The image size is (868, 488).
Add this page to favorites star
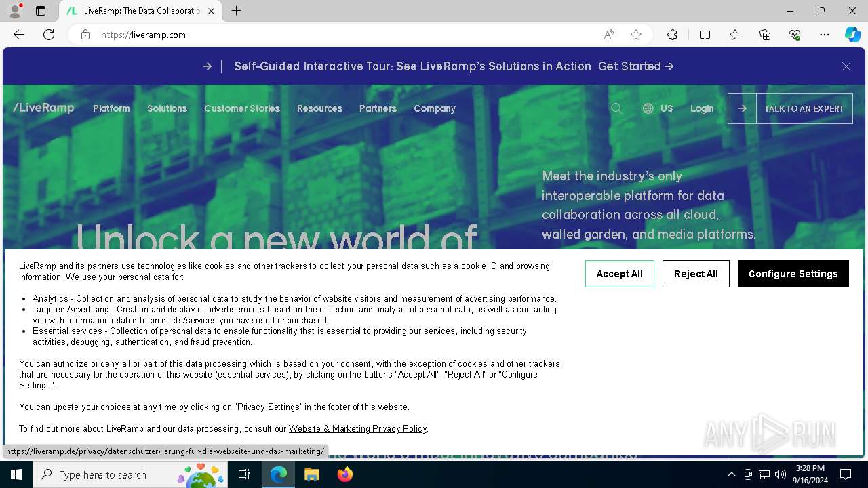click(x=636, y=35)
